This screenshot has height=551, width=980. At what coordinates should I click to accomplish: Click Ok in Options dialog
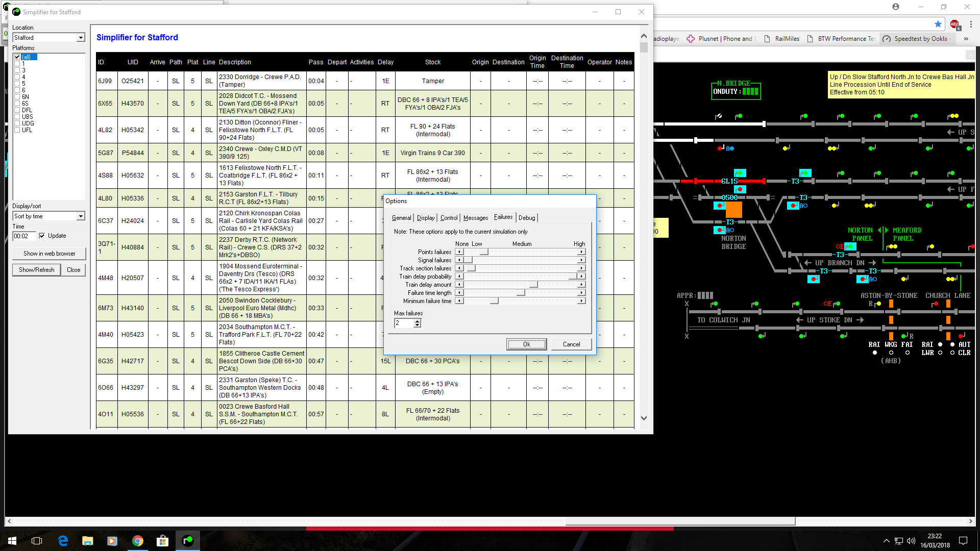pyautogui.click(x=526, y=344)
